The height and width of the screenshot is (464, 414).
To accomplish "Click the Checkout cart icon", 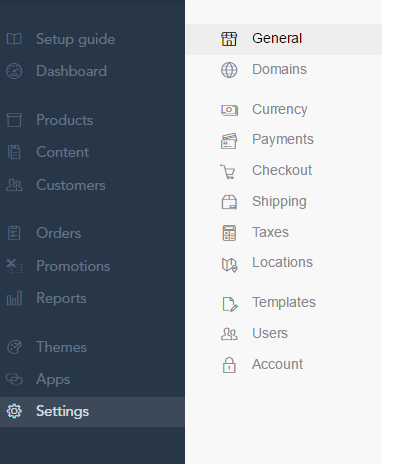I will pyautogui.click(x=228, y=172).
